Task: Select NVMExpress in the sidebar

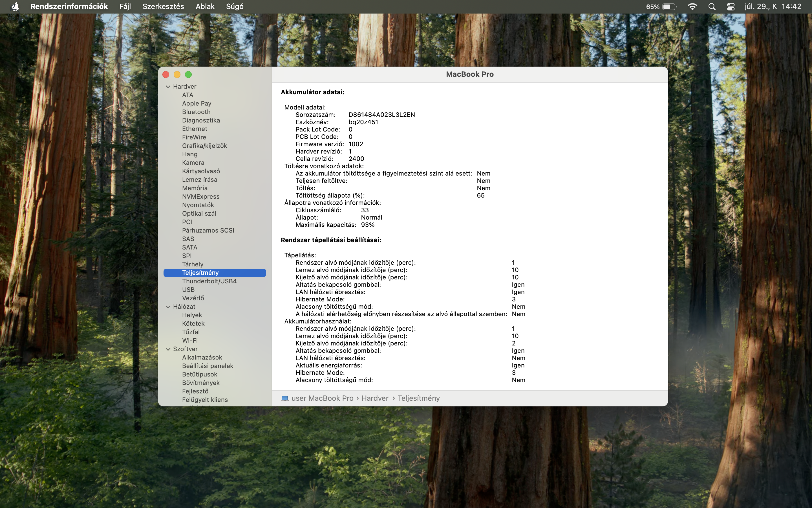Action: [x=215, y=196]
